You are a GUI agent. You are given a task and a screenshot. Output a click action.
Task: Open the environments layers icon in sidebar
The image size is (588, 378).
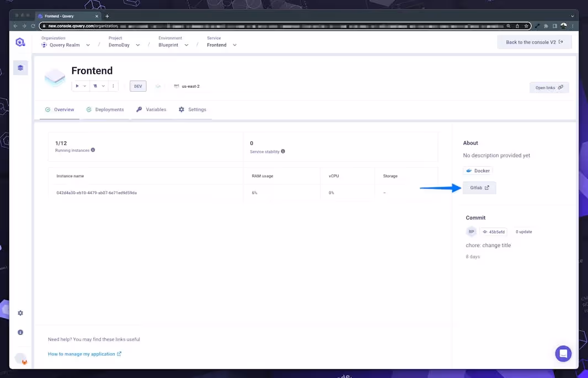click(20, 68)
